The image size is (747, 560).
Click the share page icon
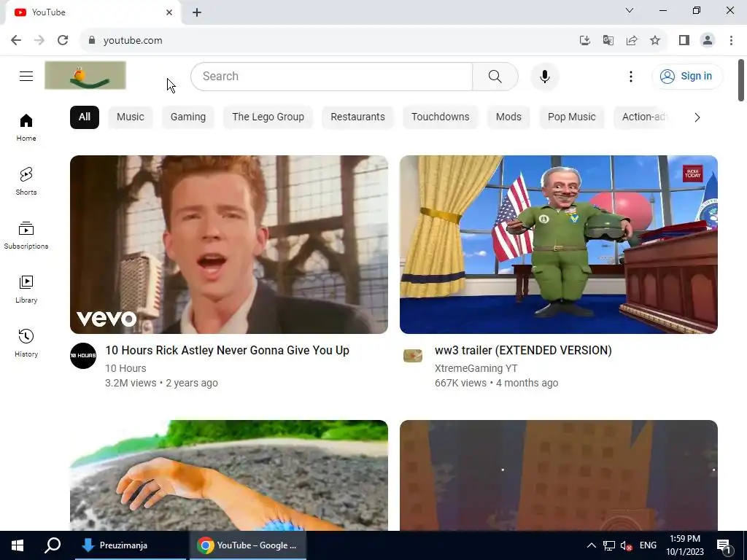tap(632, 40)
